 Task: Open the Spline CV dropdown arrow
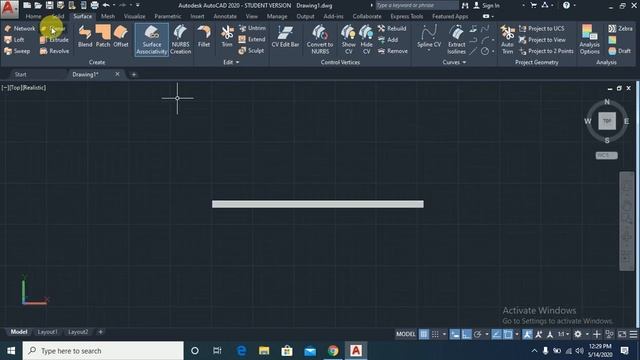click(429, 51)
